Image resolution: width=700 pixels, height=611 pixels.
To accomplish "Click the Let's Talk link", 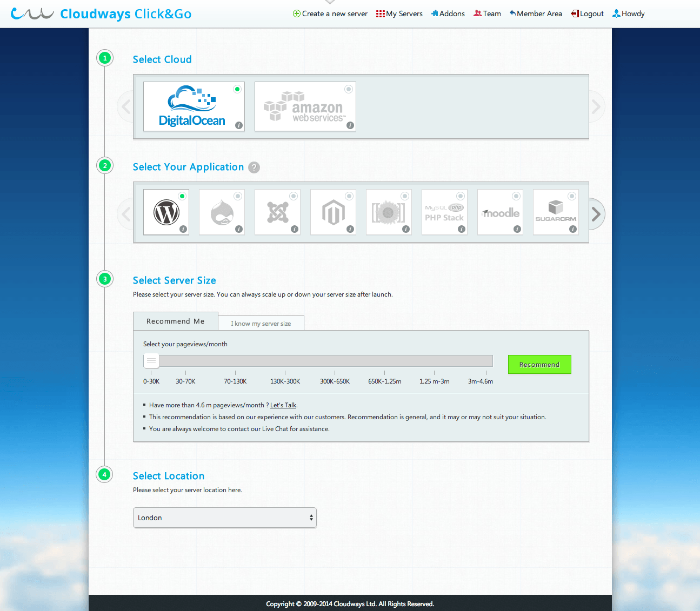I will [x=283, y=405].
